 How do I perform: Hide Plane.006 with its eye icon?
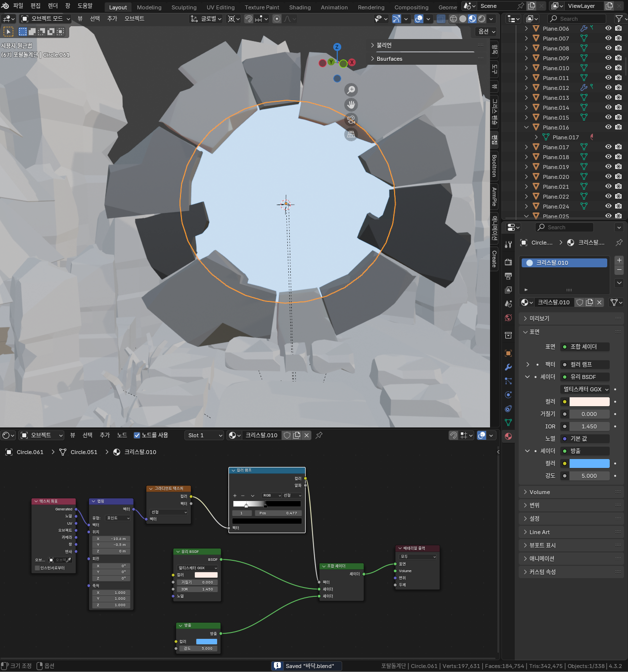pyautogui.click(x=609, y=29)
